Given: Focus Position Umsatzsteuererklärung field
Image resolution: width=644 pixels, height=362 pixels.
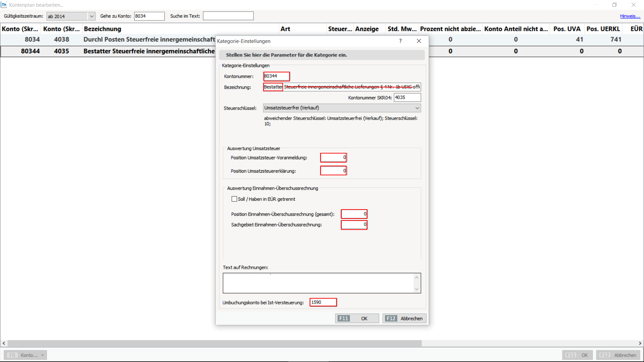Looking at the screenshot, I should 333,171.
